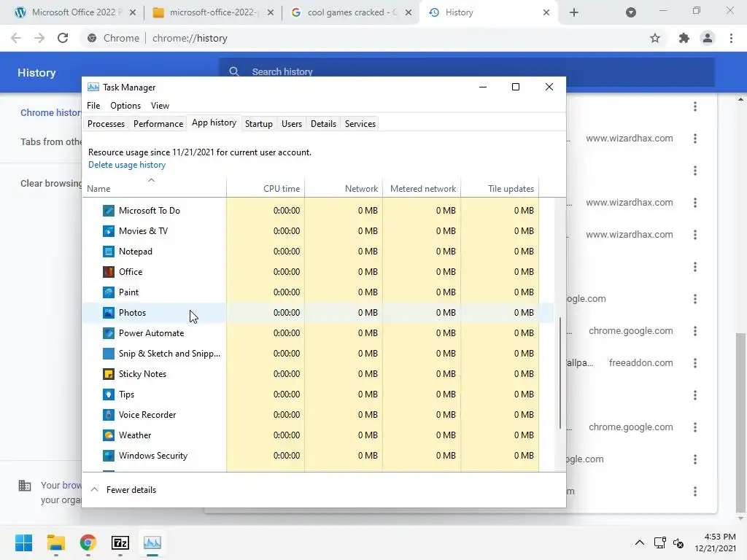The image size is (747, 560).
Task: Click Chrome history page scrollbar thumb
Action: [x=740, y=421]
